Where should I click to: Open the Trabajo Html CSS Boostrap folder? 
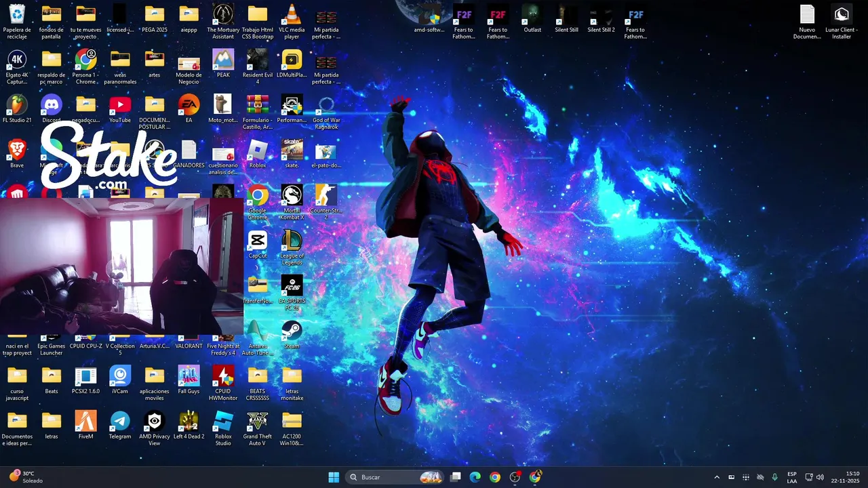tap(258, 22)
